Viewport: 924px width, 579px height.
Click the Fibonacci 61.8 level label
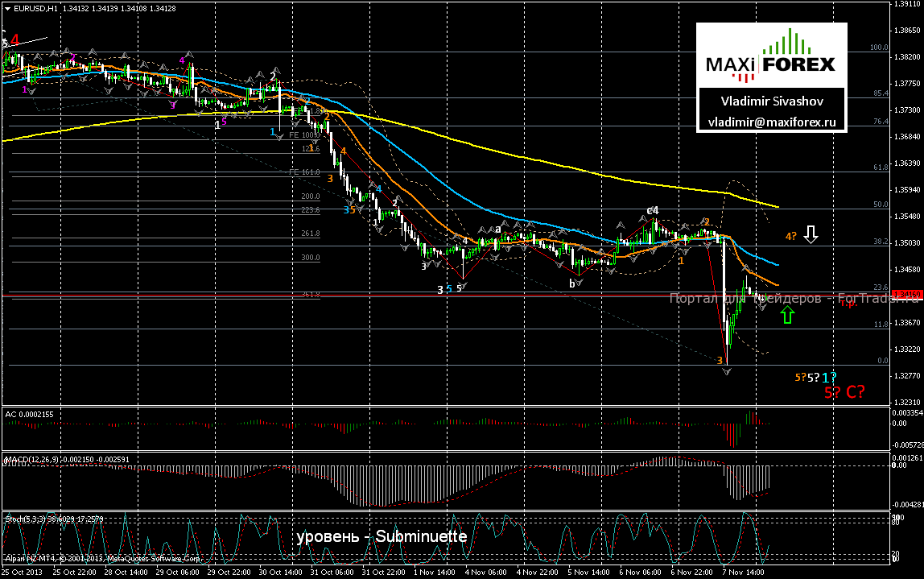[880, 167]
